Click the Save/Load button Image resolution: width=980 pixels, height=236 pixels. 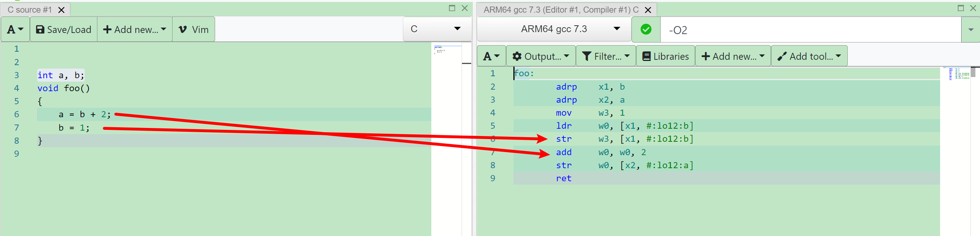pyautogui.click(x=64, y=29)
